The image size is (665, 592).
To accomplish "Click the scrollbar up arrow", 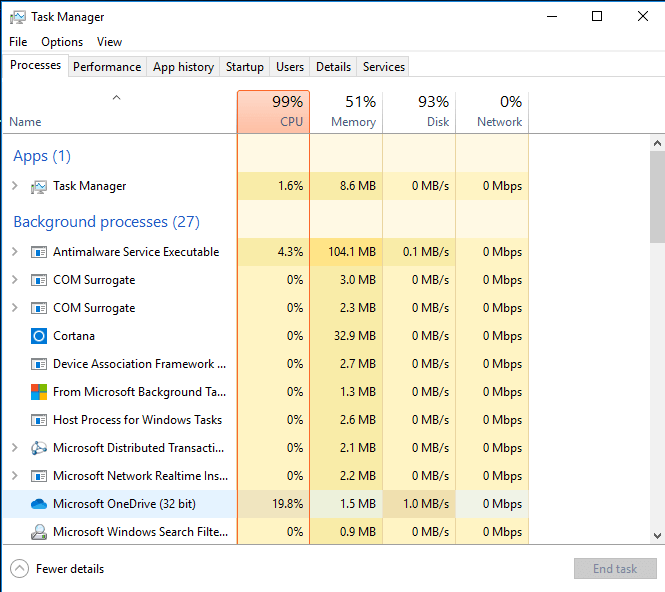I will click(657, 143).
